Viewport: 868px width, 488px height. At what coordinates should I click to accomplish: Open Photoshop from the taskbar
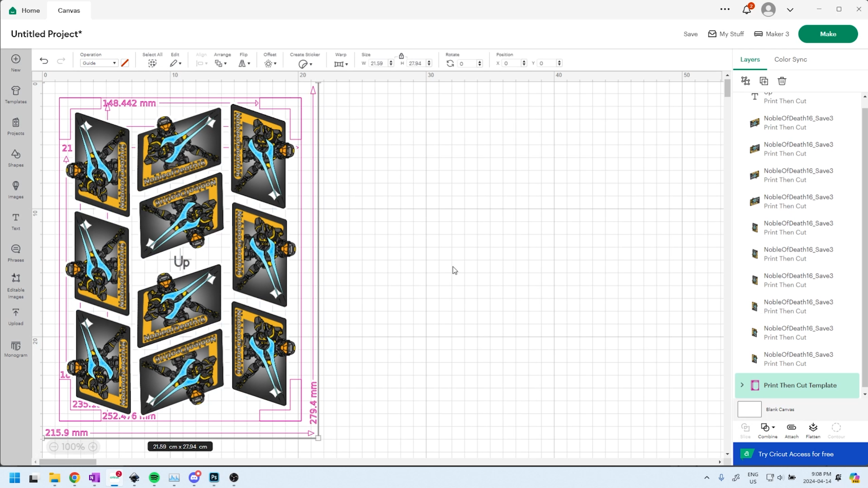pos(214,478)
